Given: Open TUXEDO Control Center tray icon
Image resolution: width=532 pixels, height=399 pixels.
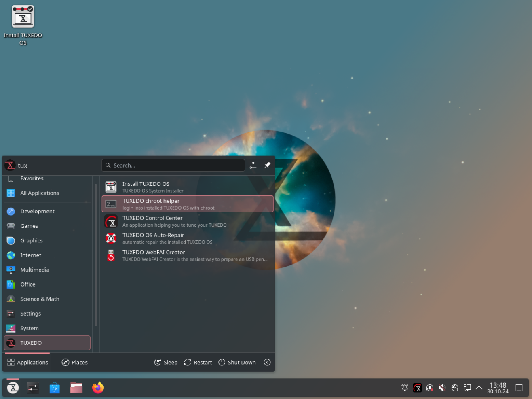Looking at the screenshot, I should [417, 388].
